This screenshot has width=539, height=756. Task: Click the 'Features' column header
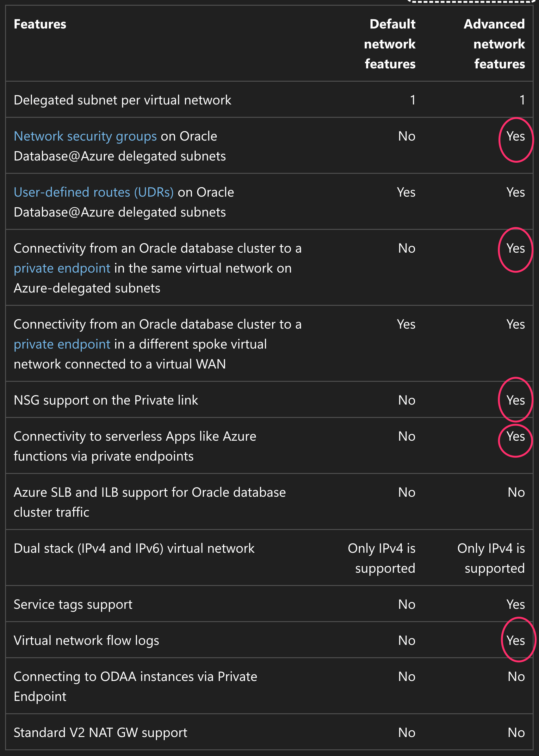point(40,24)
